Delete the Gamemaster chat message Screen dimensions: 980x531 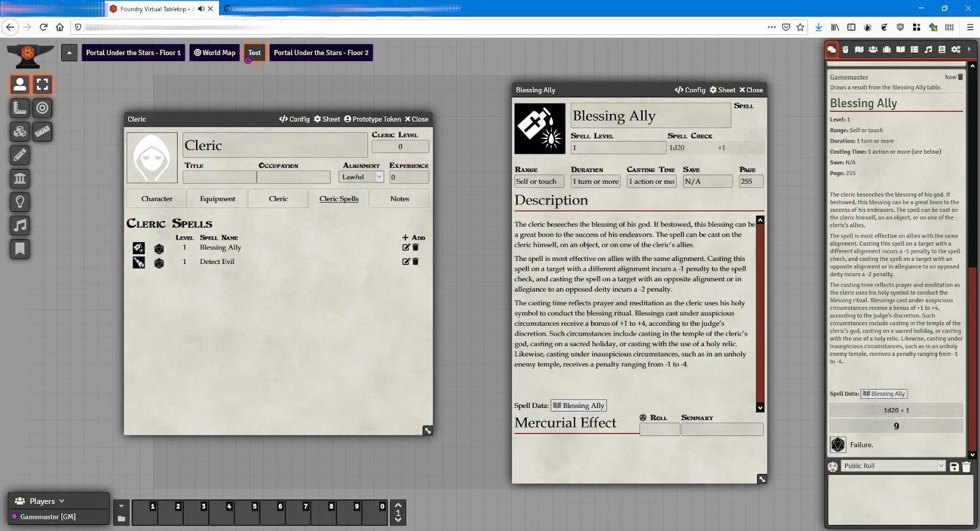tap(960, 77)
